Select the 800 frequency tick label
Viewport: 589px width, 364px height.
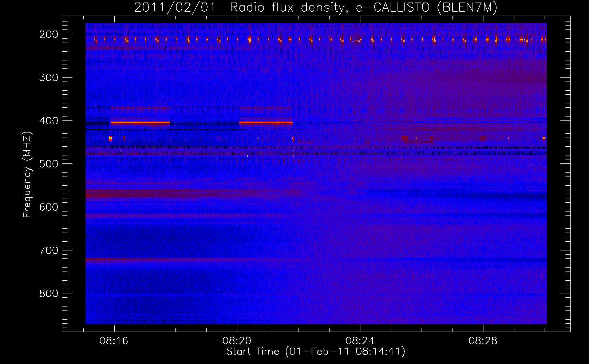(48, 293)
